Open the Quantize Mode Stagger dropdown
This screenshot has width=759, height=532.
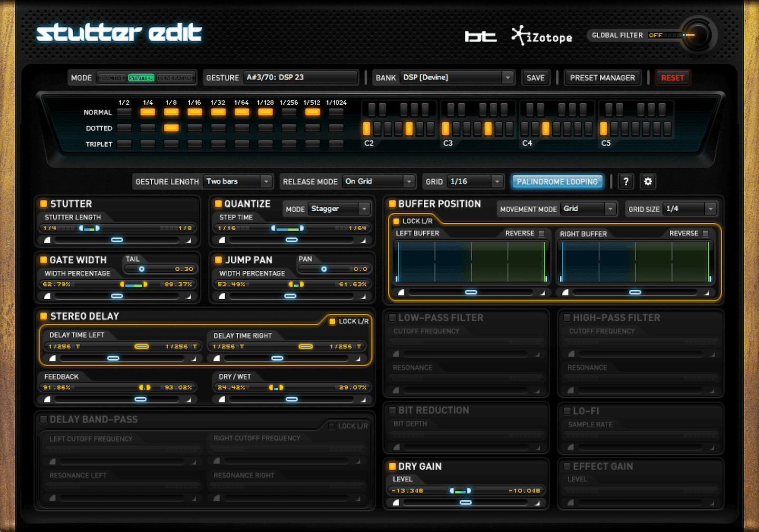(x=339, y=209)
